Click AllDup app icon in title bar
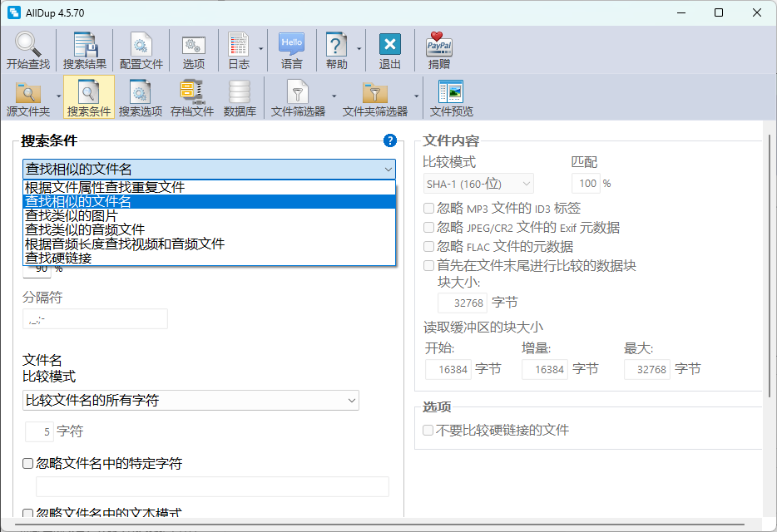Screen dimensions: 777x532 [14, 12]
